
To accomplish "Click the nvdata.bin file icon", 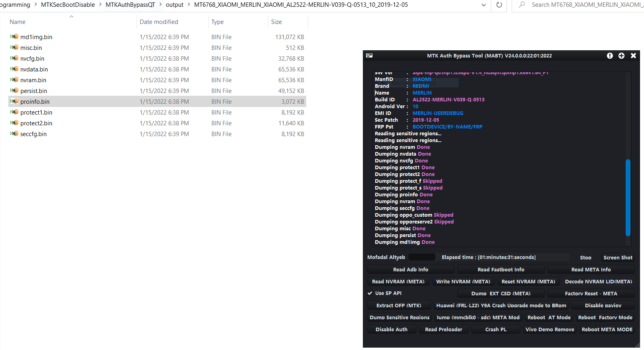I will pos(14,69).
